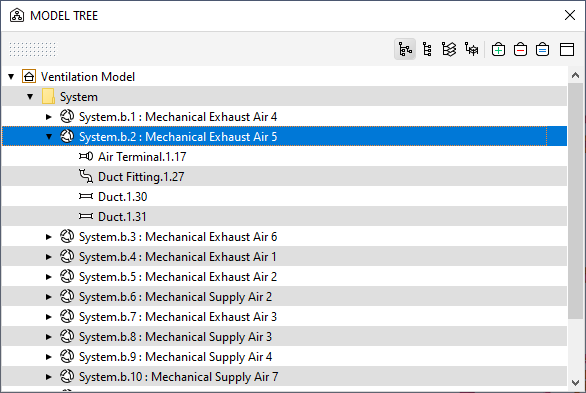This screenshot has height=393, width=586.
Task: Click the window panel icon in toolbar
Action: pos(567,49)
